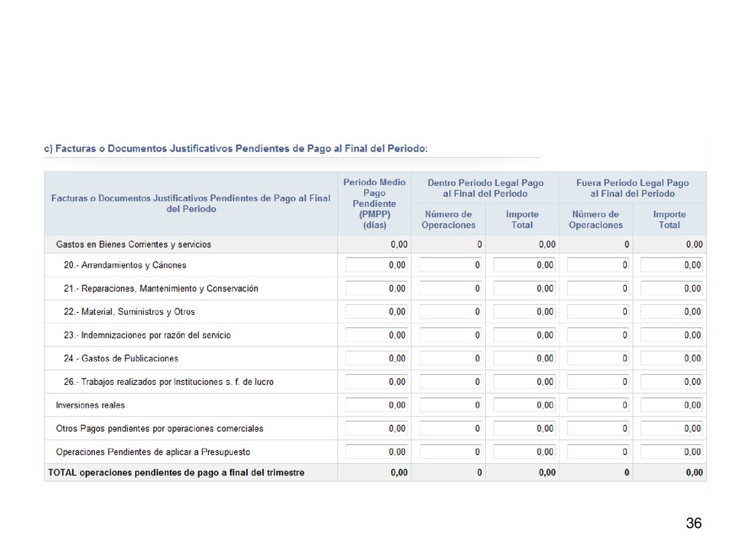This screenshot has width=747, height=560.
Task: Click Dentro Importe Total field for Reparaciones row
Action: (525, 288)
